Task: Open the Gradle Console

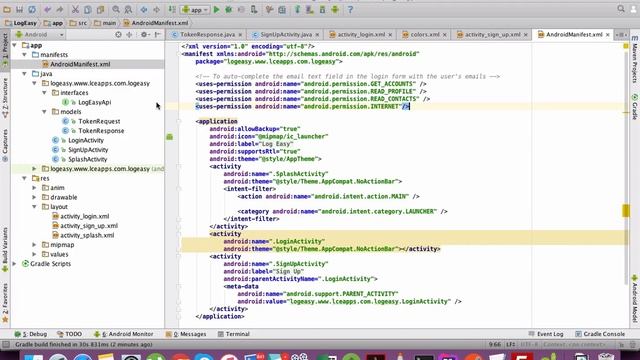Action: pyautogui.click(x=600, y=334)
